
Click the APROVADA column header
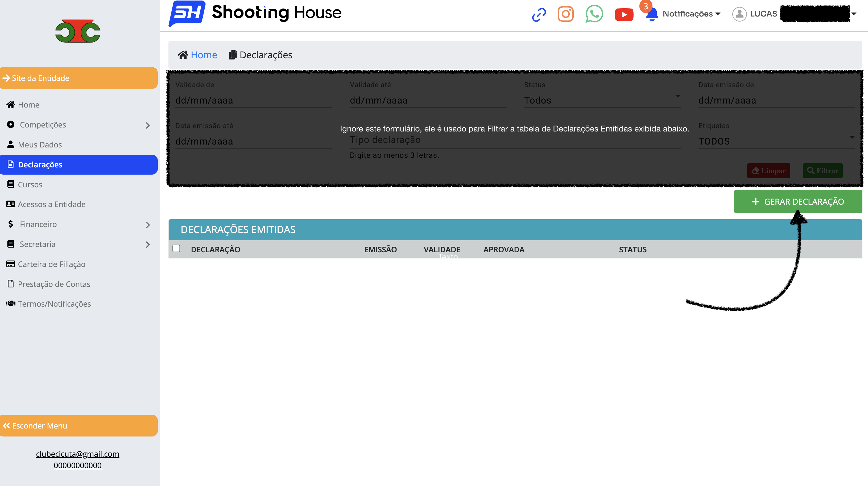click(x=504, y=249)
